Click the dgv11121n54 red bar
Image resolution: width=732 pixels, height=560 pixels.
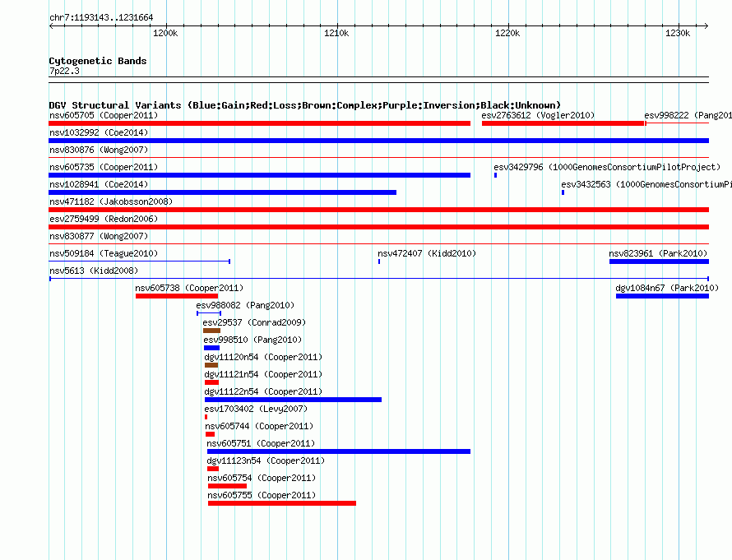click(x=211, y=382)
